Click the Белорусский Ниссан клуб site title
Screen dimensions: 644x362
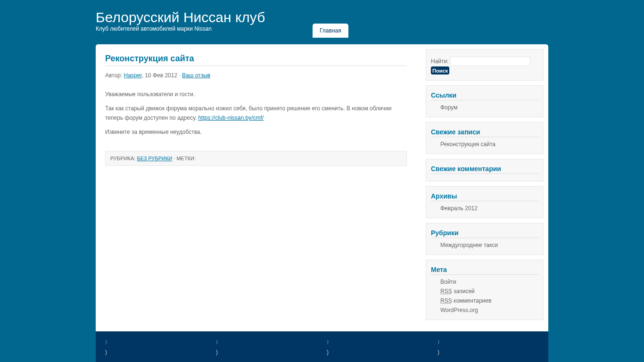(180, 17)
